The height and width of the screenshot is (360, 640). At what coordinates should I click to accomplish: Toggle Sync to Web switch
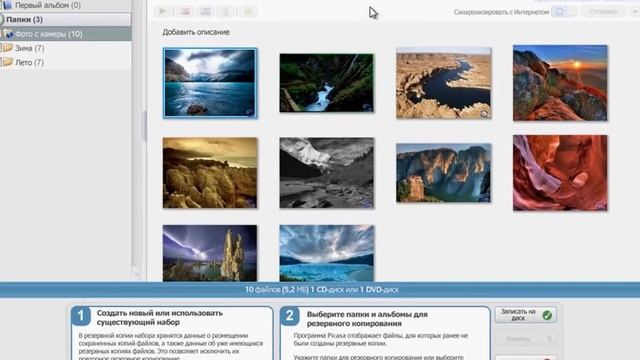click(x=564, y=12)
